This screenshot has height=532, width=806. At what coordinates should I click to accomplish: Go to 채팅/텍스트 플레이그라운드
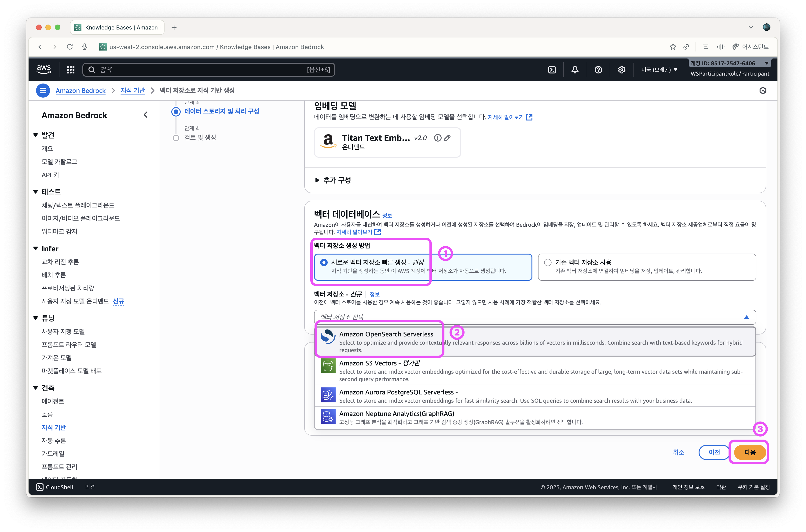point(78,205)
